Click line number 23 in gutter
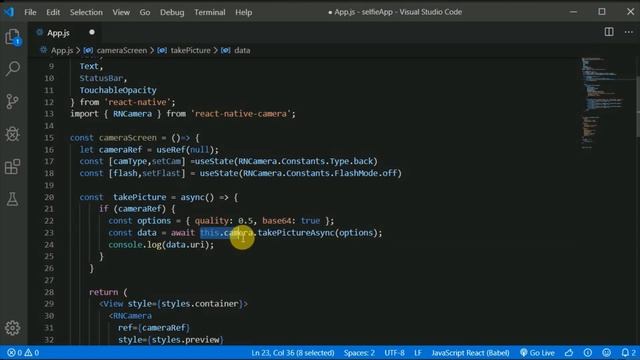The width and height of the screenshot is (640, 360). point(49,233)
